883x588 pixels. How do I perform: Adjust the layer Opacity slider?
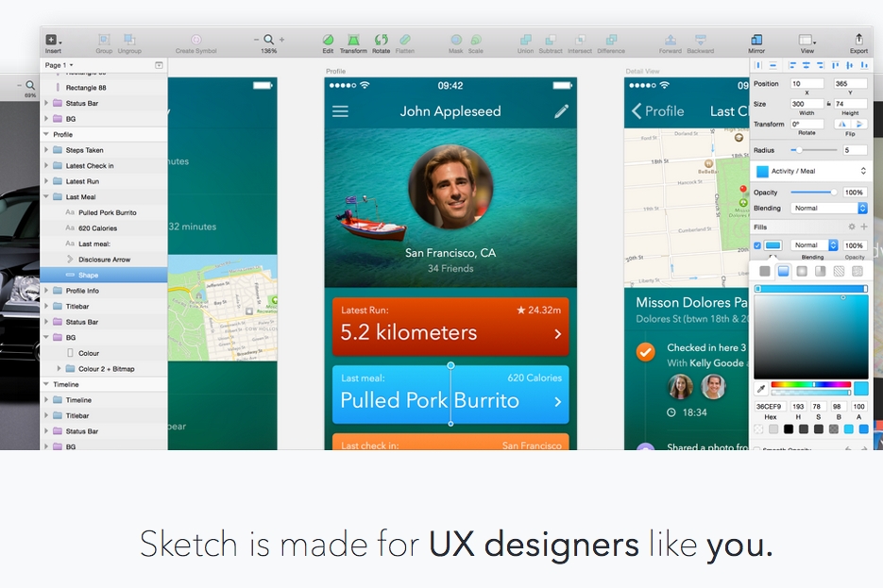[x=814, y=193]
